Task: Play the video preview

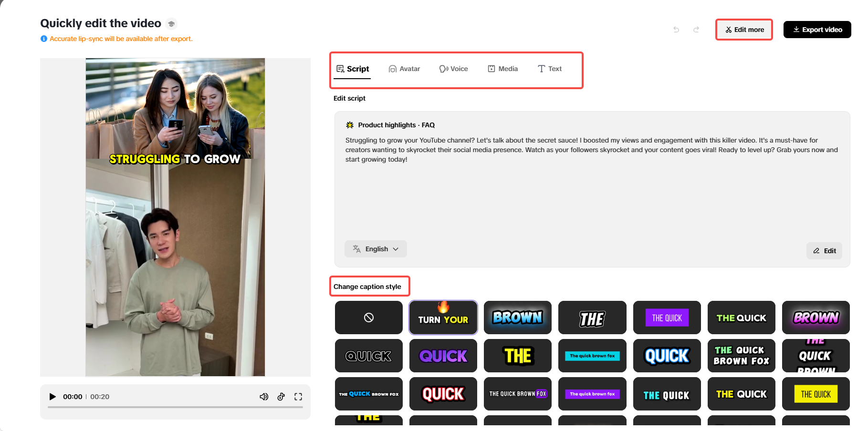Action: [x=52, y=397]
